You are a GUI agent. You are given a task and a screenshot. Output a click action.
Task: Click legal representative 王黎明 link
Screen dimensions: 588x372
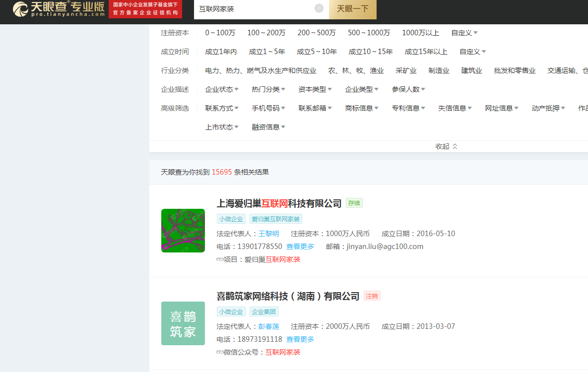tap(268, 234)
